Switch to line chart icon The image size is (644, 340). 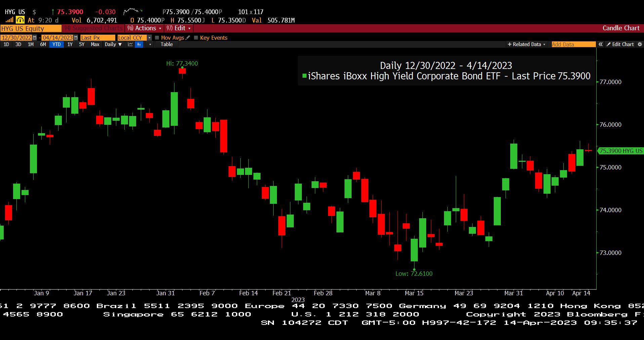[130, 44]
